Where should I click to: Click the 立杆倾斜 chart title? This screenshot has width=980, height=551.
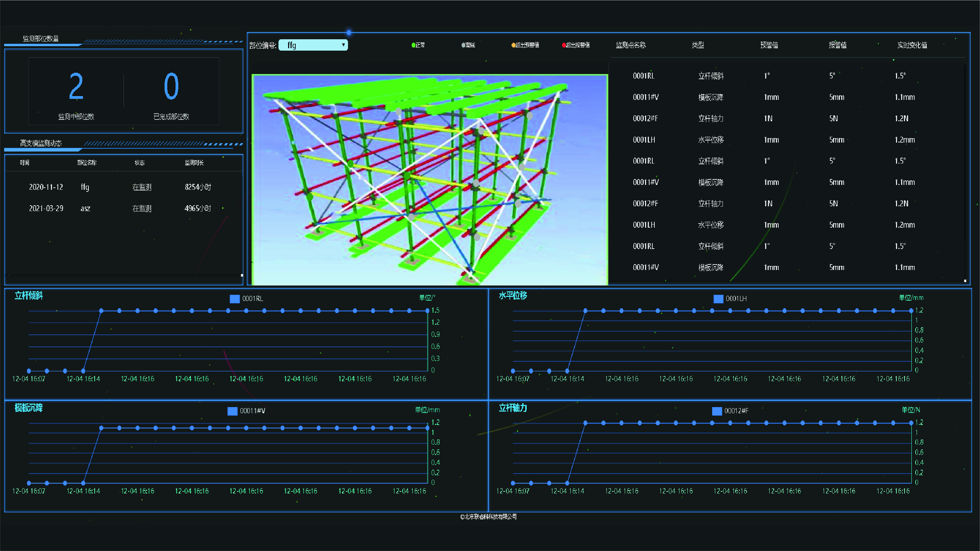[x=29, y=296]
